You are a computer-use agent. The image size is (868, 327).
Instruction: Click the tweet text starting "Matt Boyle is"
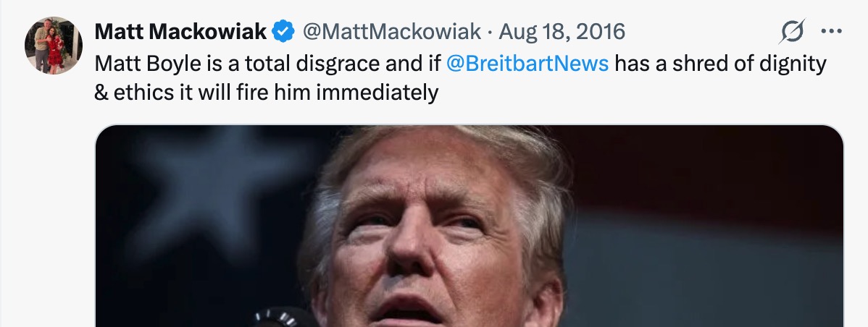click(461, 78)
